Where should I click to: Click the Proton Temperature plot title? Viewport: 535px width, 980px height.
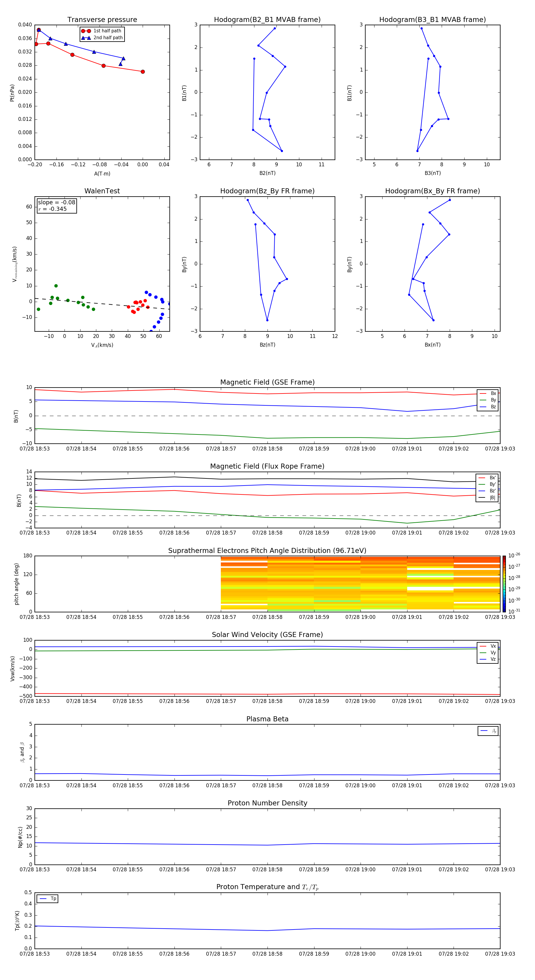[x=267, y=887]
